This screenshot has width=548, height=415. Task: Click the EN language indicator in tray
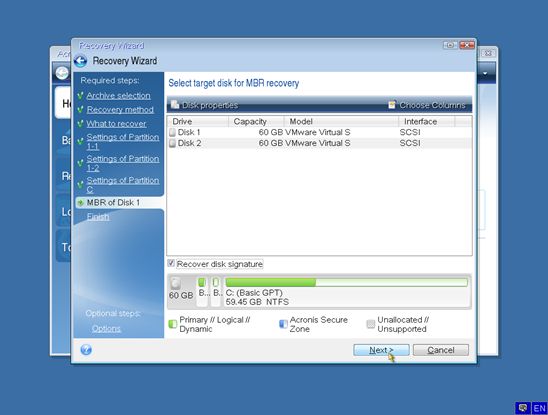pos(539,408)
